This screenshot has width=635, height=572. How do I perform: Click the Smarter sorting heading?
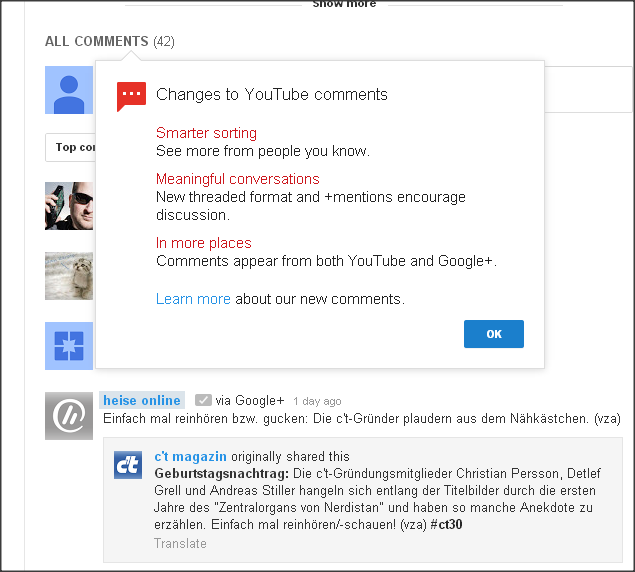pyautogui.click(x=206, y=133)
